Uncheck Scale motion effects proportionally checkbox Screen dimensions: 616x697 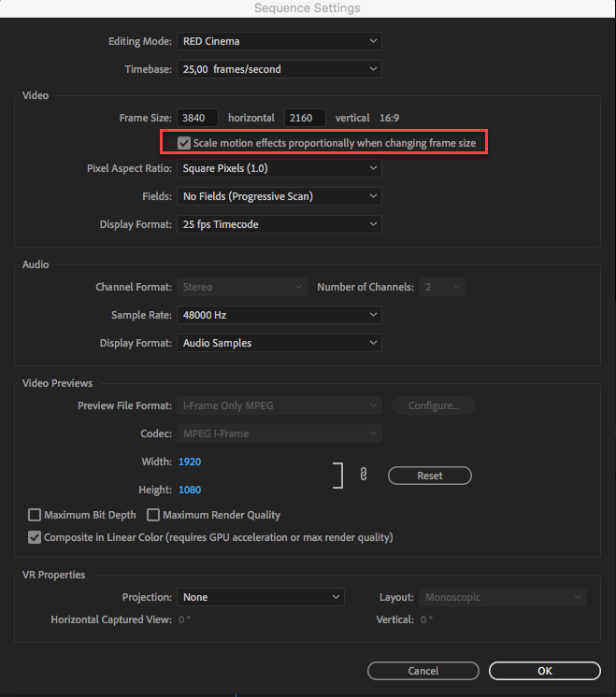point(184,143)
